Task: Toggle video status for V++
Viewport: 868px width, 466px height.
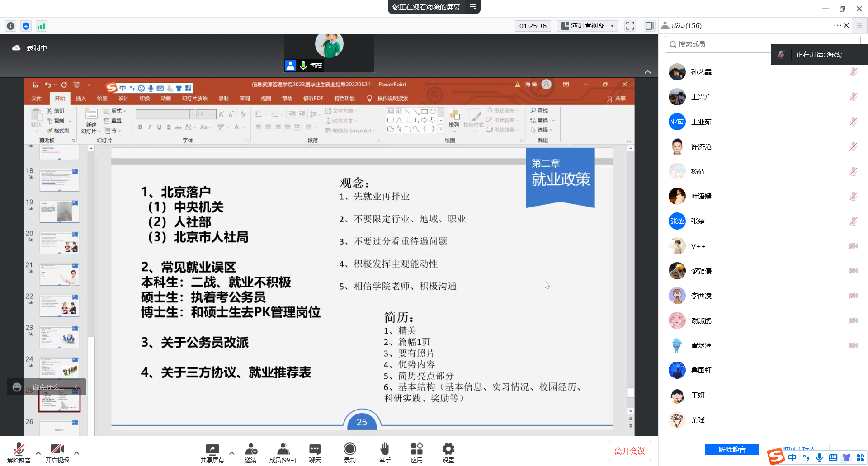Action: pos(853,246)
